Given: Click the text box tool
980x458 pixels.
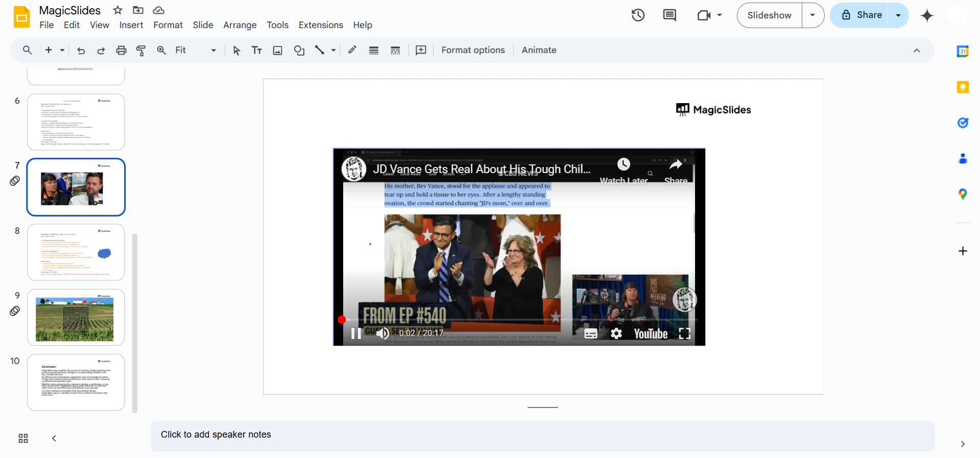Looking at the screenshot, I should [256, 50].
